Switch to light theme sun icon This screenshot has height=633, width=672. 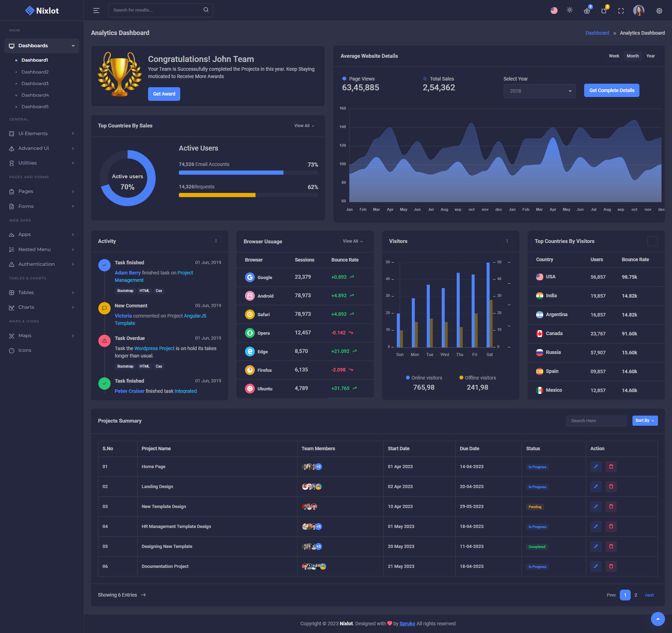(x=570, y=10)
